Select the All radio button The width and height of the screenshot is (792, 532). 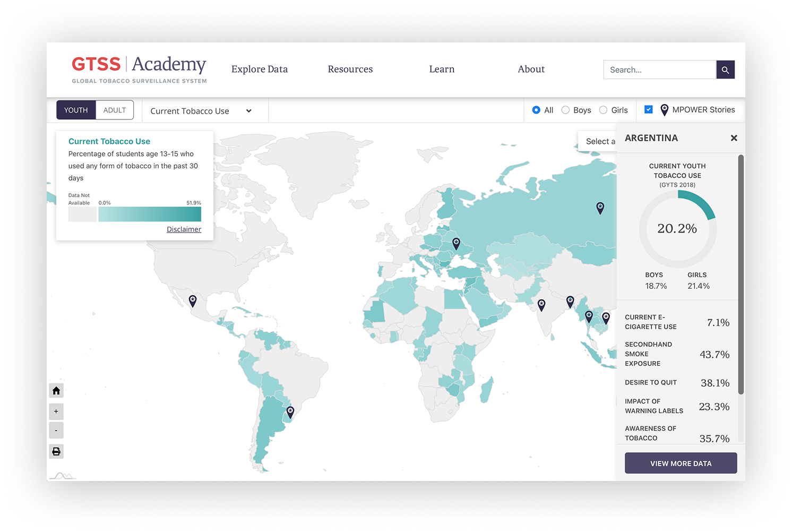pos(536,110)
